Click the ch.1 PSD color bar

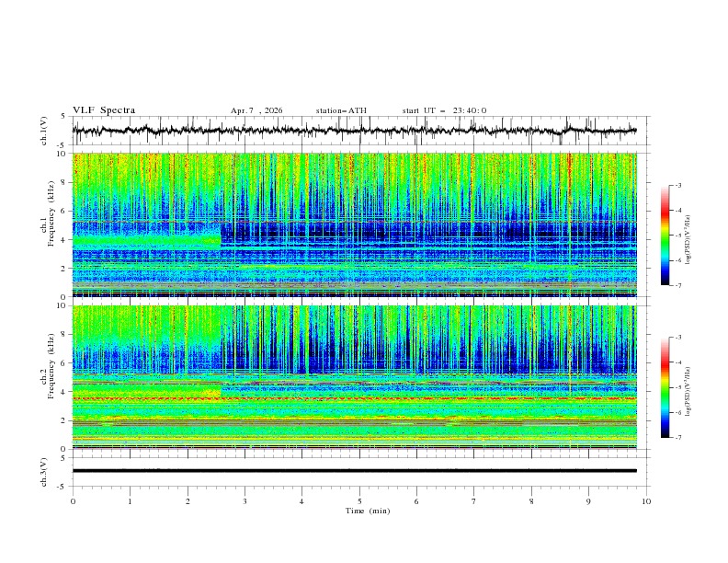click(x=665, y=236)
